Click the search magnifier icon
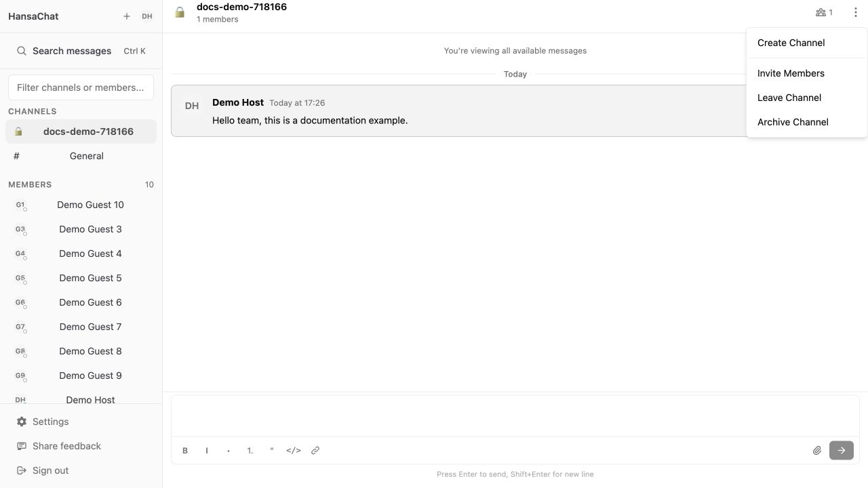 [22, 51]
